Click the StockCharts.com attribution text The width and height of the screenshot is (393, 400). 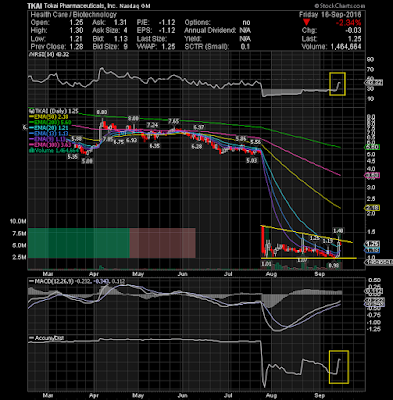(340, 6)
